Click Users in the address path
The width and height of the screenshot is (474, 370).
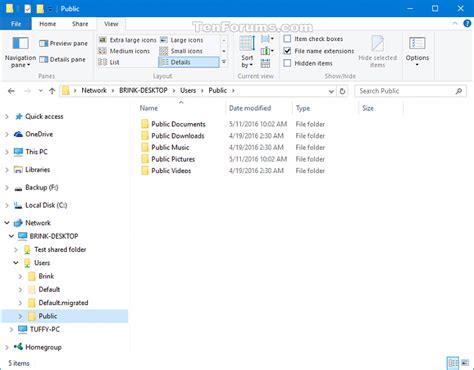coord(188,91)
